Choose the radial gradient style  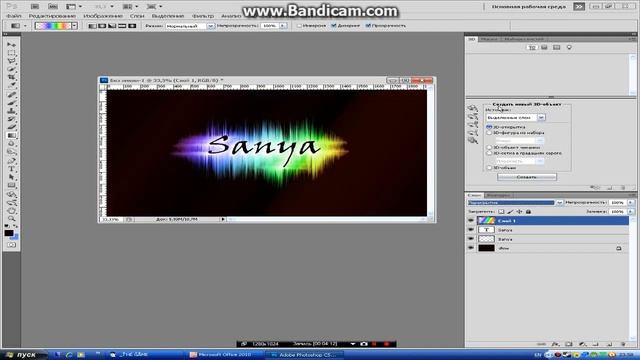coord(102,26)
